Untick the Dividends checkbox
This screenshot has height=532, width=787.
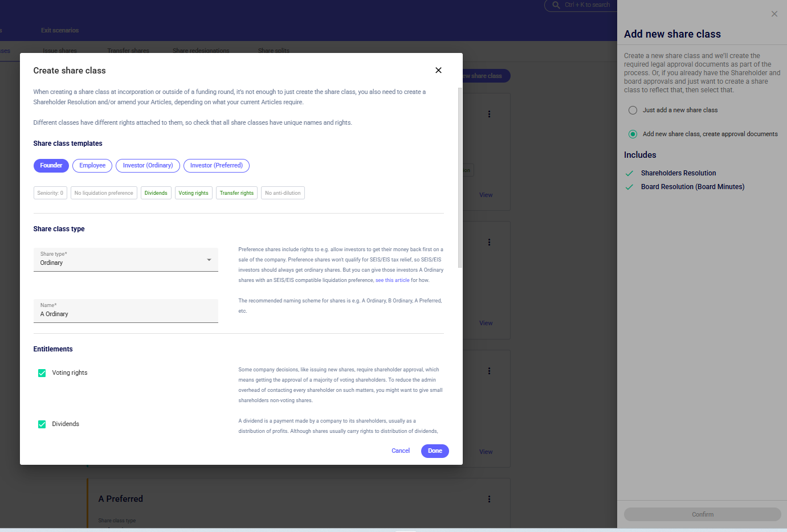42,424
